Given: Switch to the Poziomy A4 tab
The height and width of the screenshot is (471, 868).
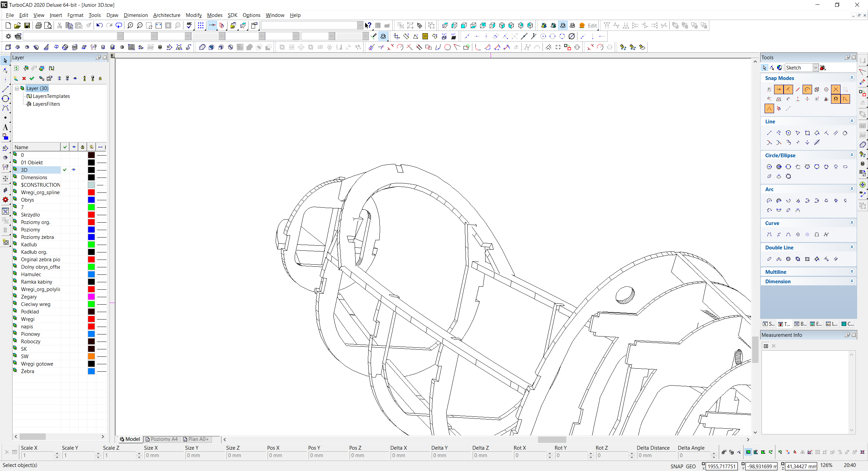Looking at the screenshot, I should click(x=162, y=439).
